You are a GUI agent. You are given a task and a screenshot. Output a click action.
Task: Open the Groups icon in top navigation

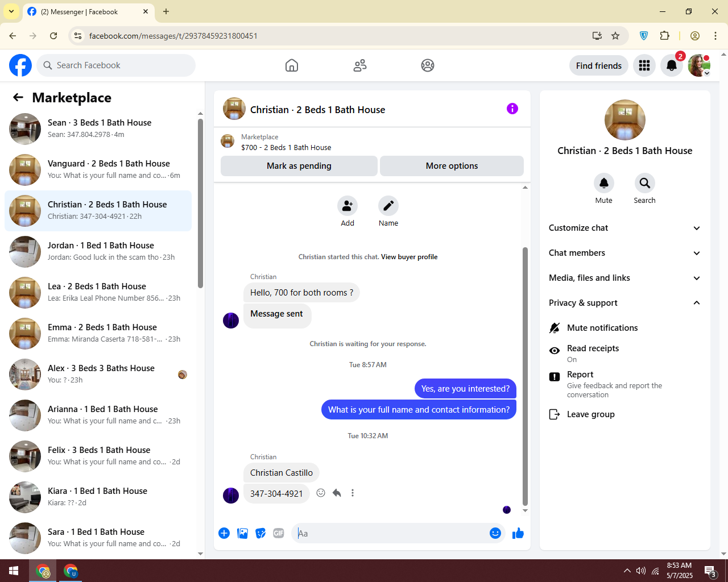(x=428, y=65)
